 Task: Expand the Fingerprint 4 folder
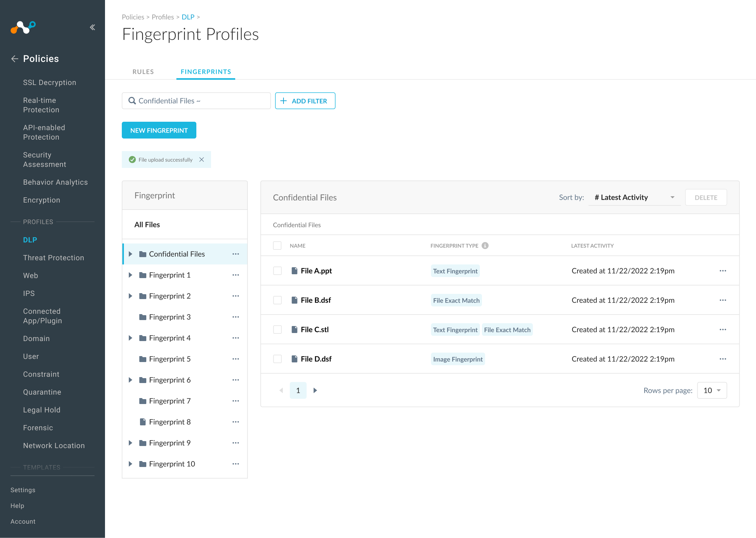130,338
